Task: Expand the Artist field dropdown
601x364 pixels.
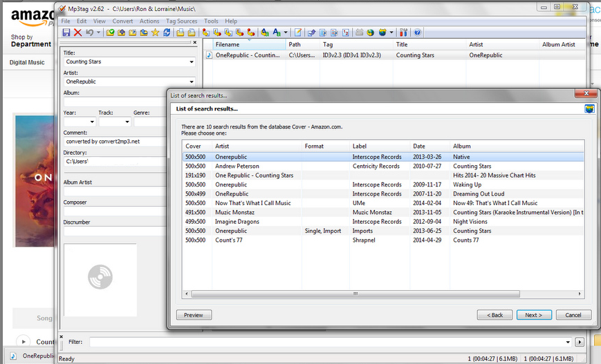Action: tap(192, 82)
